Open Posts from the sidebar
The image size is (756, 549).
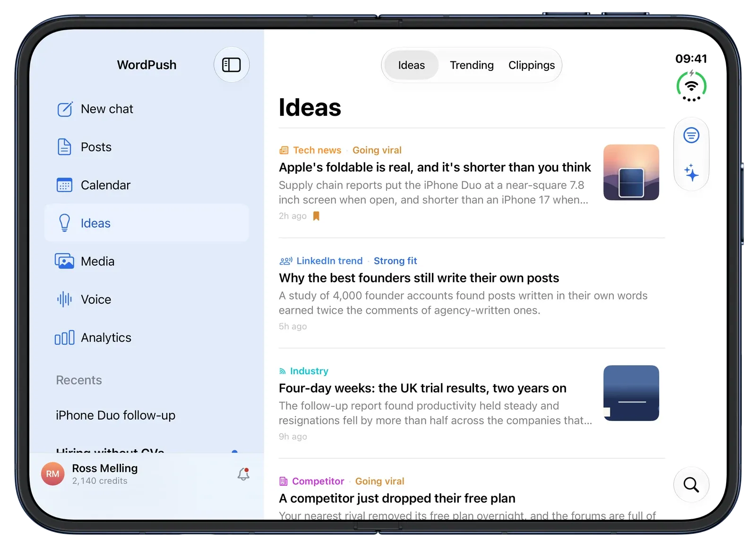(x=146, y=147)
